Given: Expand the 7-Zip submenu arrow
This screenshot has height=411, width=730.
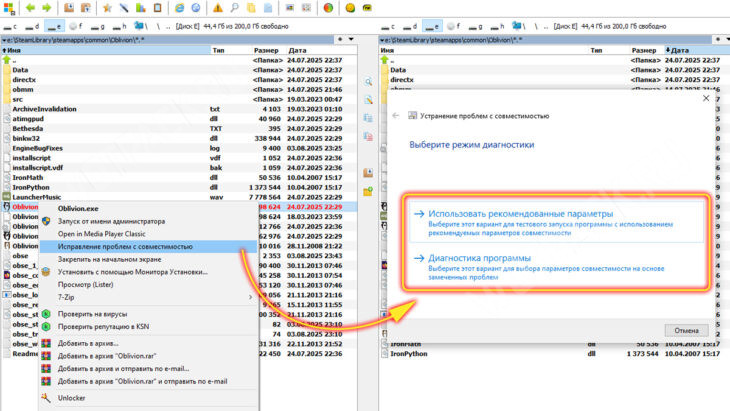Looking at the screenshot, I should 250,297.
